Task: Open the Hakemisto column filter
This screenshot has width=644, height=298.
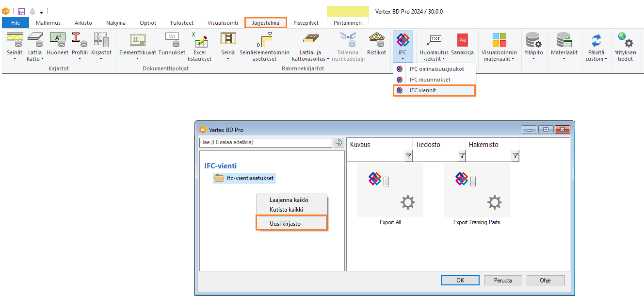Action: click(x=515, y=156)
